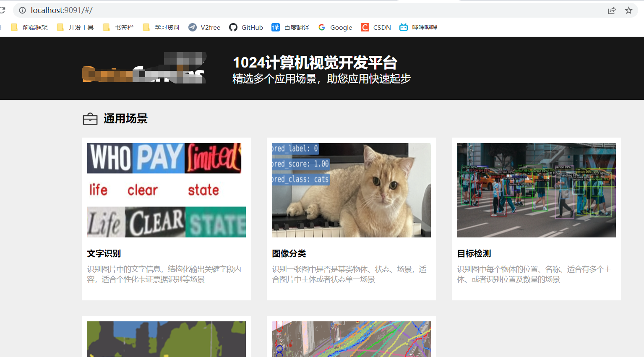The width and height of the screenshot is (644, 357).
Task: Click the subtitle 精选多个应用场景，助您应用快速起步
Action: (x=321, y=78)
